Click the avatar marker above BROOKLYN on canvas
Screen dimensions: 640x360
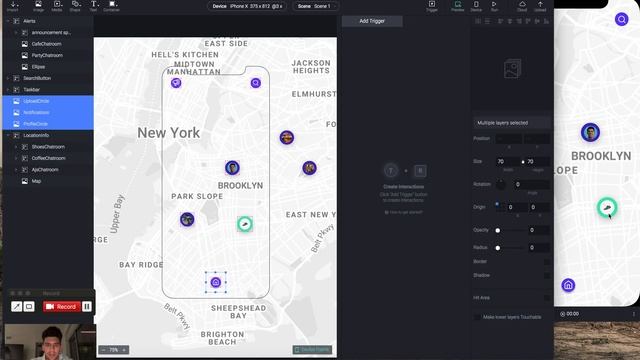coord(232,167)
